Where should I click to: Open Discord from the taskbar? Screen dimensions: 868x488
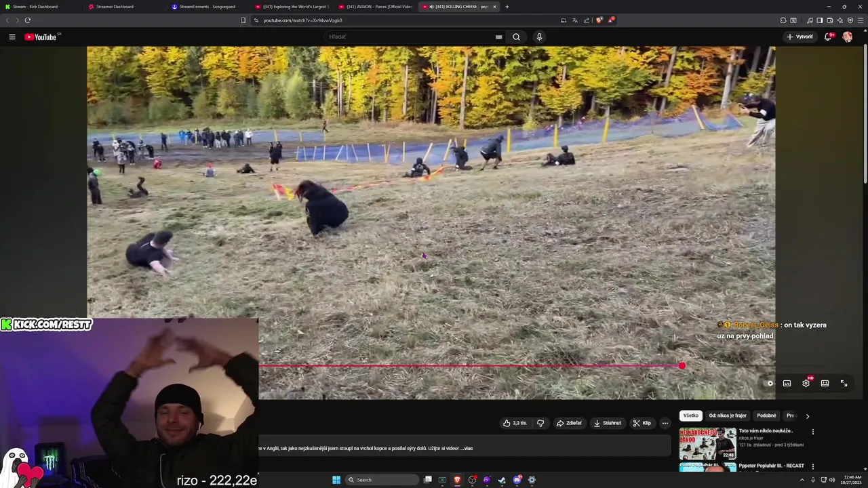517,480
